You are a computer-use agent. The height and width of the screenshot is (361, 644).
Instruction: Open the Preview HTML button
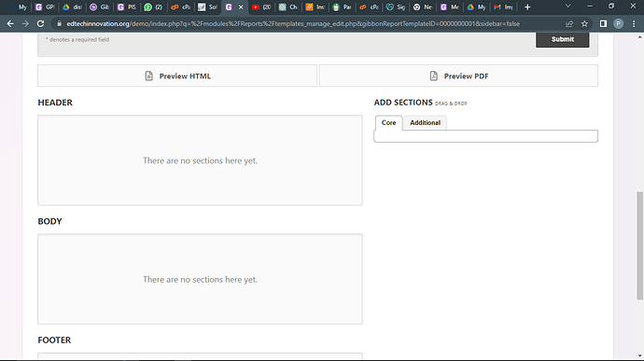tap(177, 76)
